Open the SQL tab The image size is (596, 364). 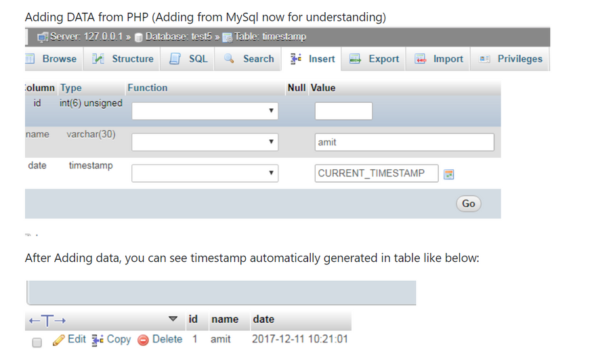[190, 59]
